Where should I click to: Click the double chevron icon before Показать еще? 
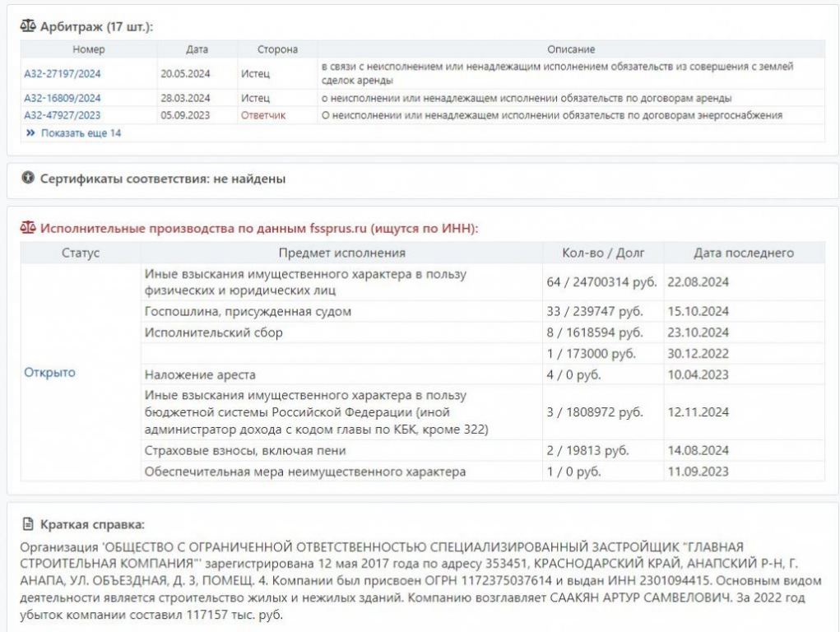[30, 132]
